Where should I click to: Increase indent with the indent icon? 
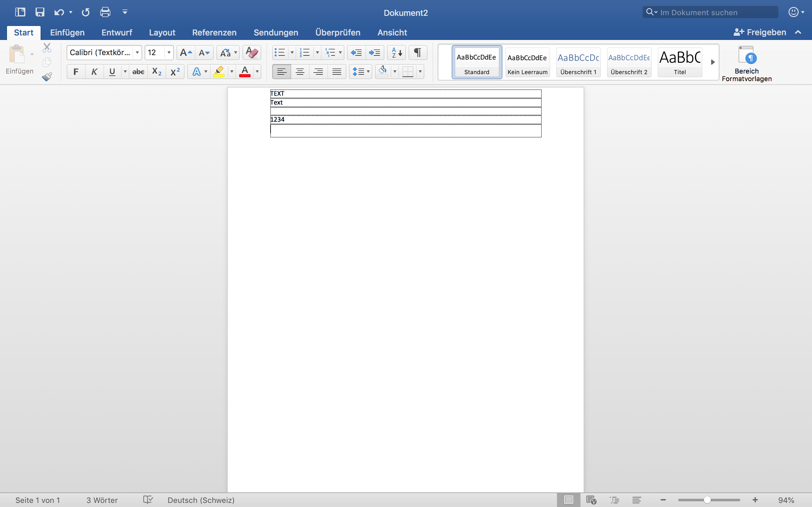(x=375, y=53)
